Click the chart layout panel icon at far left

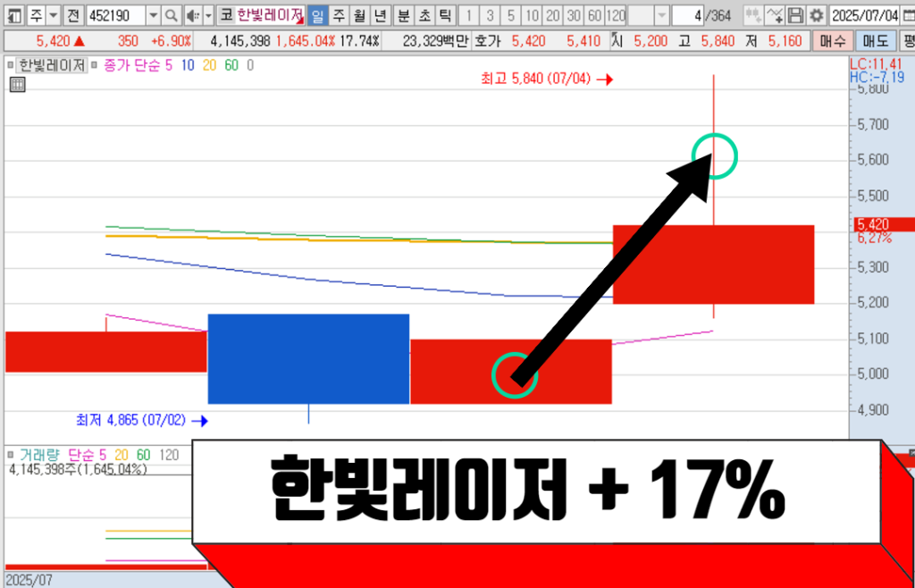[x=14, y=15]
